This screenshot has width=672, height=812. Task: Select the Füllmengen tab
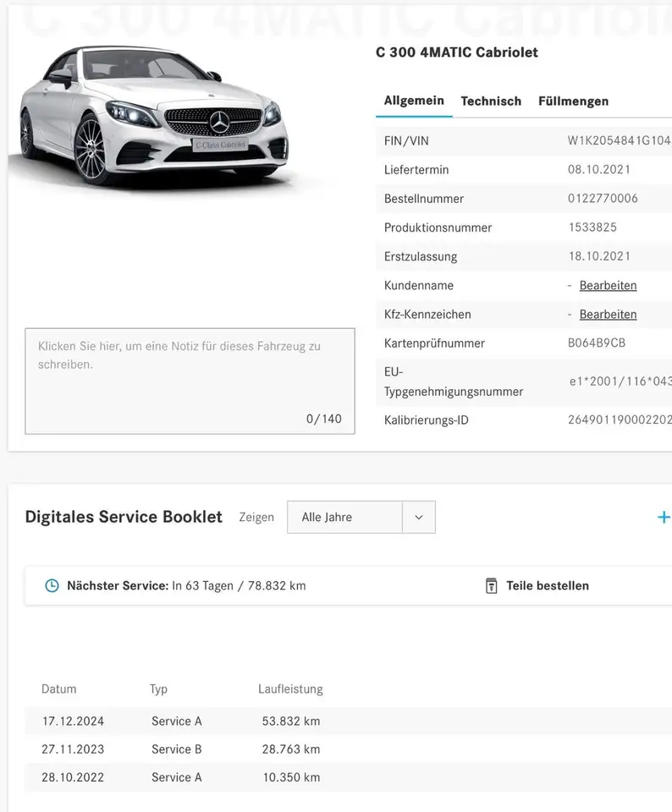coord(573,101)
